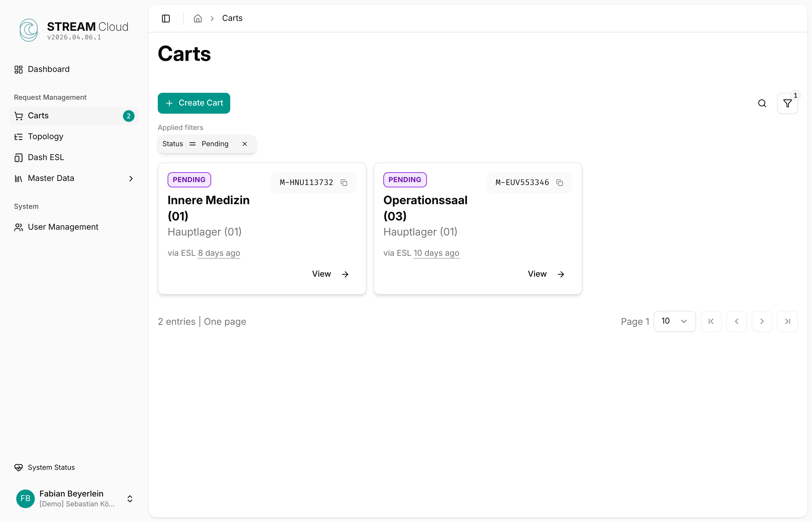Expand the Master Data submenu

(131, 178)
